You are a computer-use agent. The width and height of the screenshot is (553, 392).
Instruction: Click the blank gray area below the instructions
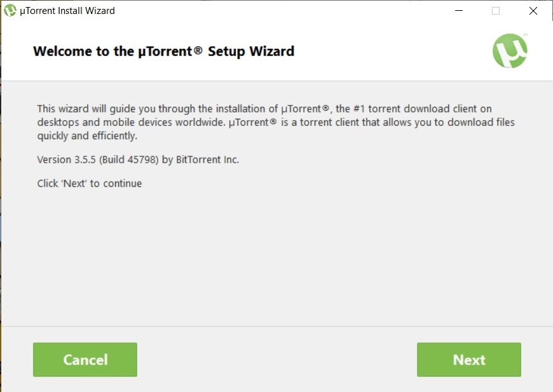[277, 257]
